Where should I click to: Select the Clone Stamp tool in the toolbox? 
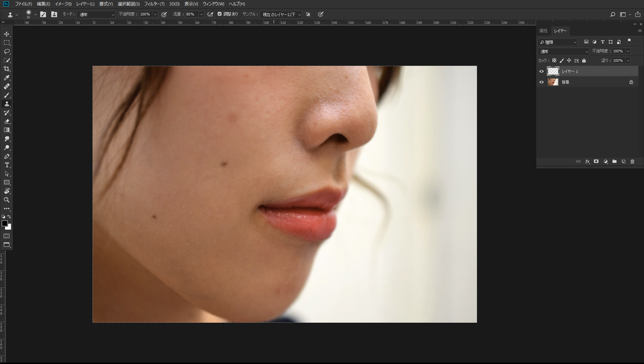(6, 104)
